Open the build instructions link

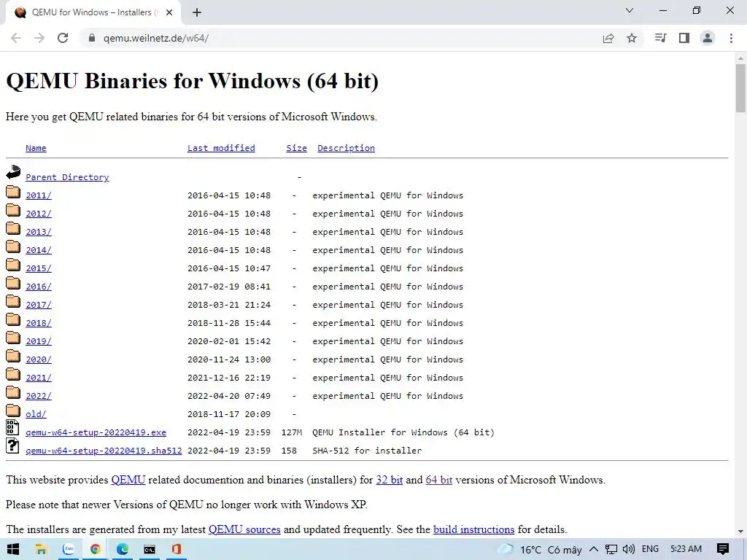[x=473, y=529]
